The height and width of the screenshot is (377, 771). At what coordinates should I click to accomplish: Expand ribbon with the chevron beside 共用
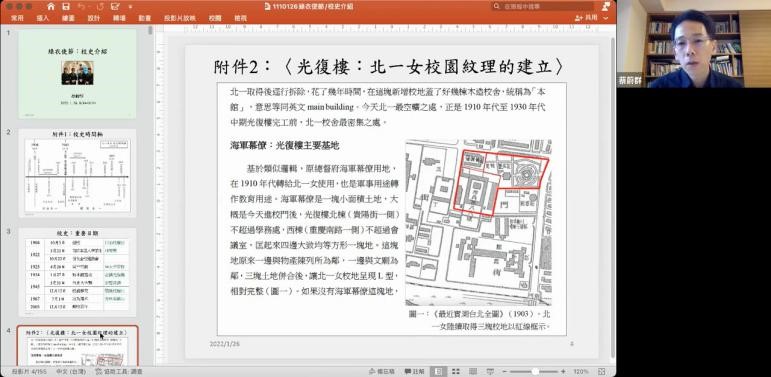click(605, 18)
